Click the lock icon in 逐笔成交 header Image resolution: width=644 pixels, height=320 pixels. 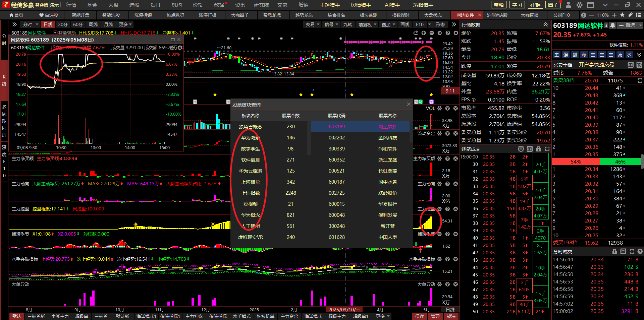click(538, 149)
